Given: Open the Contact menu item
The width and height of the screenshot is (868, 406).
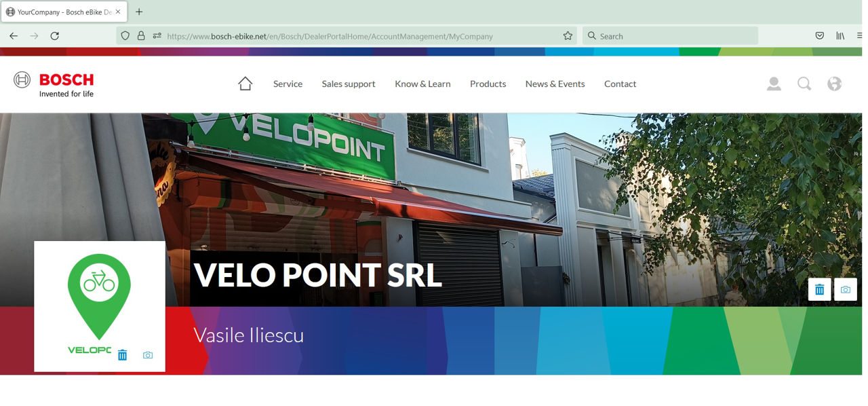Looking at the screenshot, I should click(x=620, y=84).
